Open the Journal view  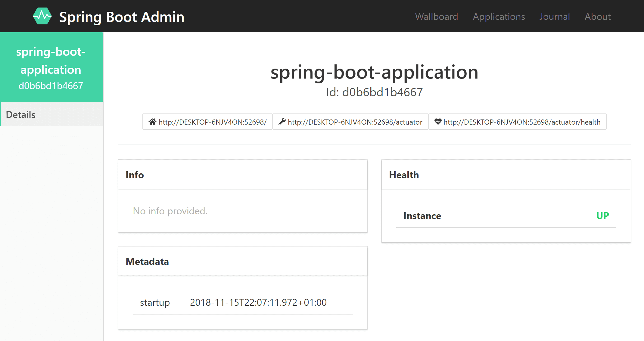coord(554,17)
